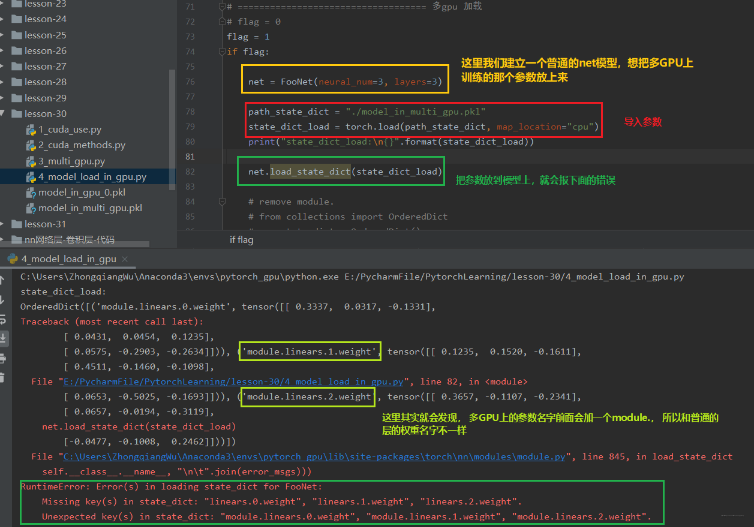
Task: Click the lesson-28 folder icon
Action: tap(17, 82)
